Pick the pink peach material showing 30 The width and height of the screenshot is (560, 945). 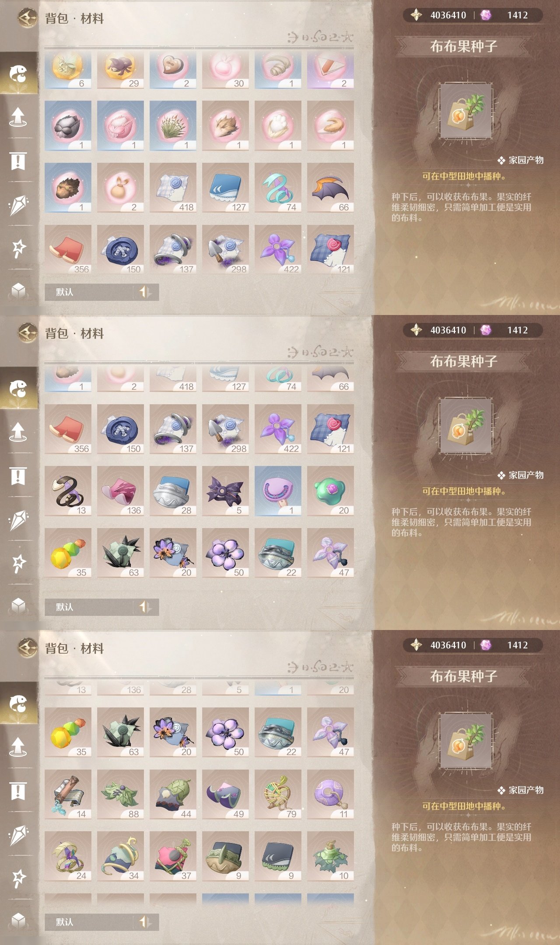point(225,70)
